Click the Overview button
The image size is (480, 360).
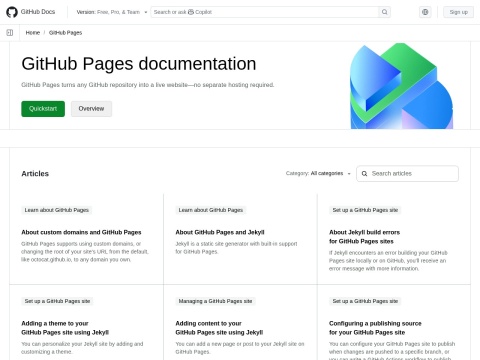point(91,109)
